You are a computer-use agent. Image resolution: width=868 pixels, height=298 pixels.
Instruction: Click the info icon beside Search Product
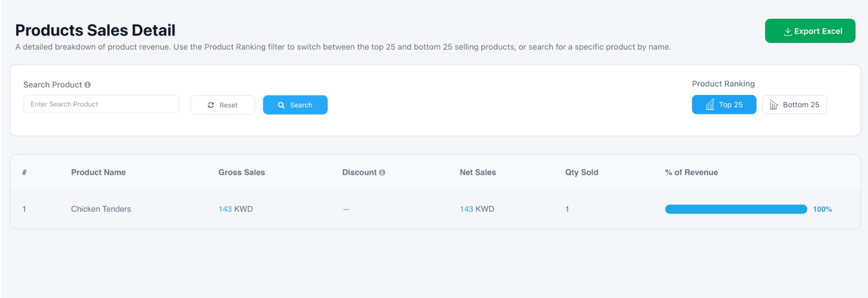pos(87,85)
